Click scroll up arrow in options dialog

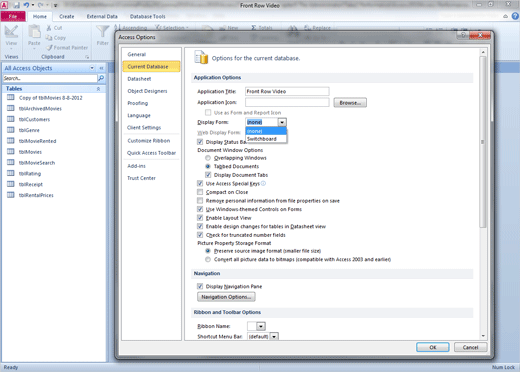click(x=483, y=52)
